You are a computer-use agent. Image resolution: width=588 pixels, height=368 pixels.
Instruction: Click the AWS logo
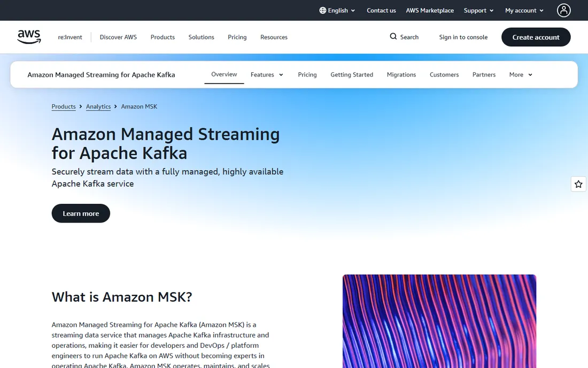click(29, 37)
